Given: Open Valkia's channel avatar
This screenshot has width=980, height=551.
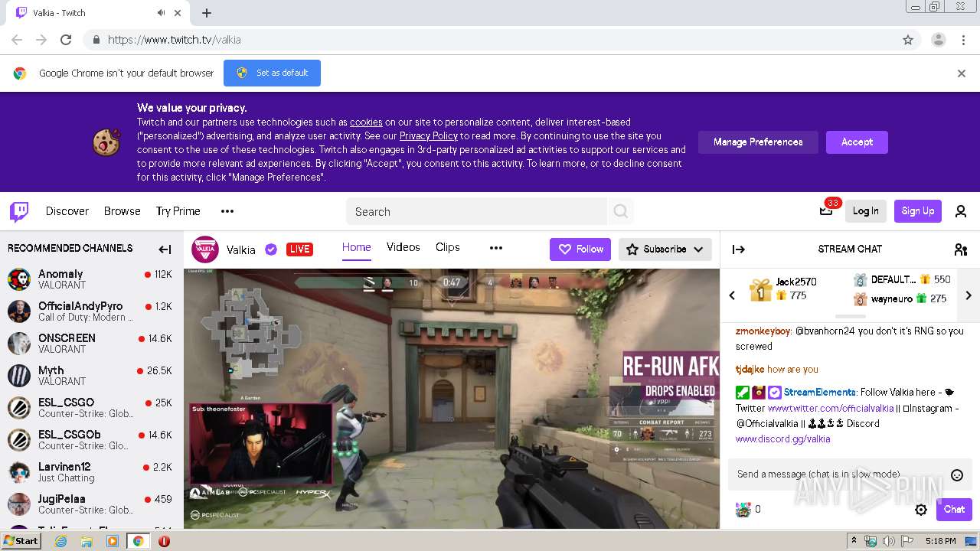Looking at the screenshot, I should click(x=204, y=249).
